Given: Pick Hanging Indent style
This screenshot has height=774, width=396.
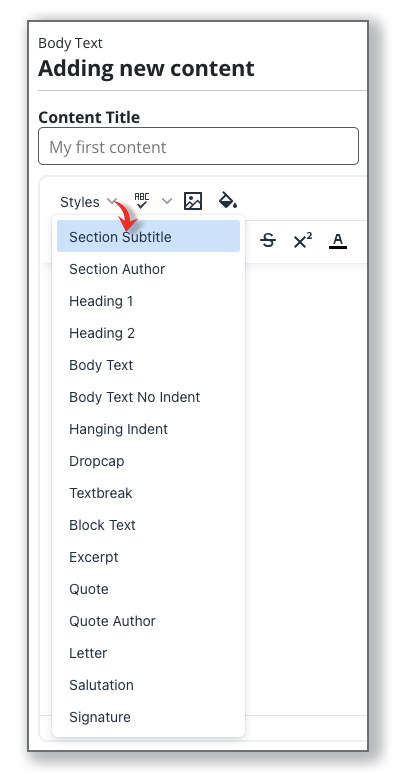Looking at the screenshot, I should tap(148, 429).
